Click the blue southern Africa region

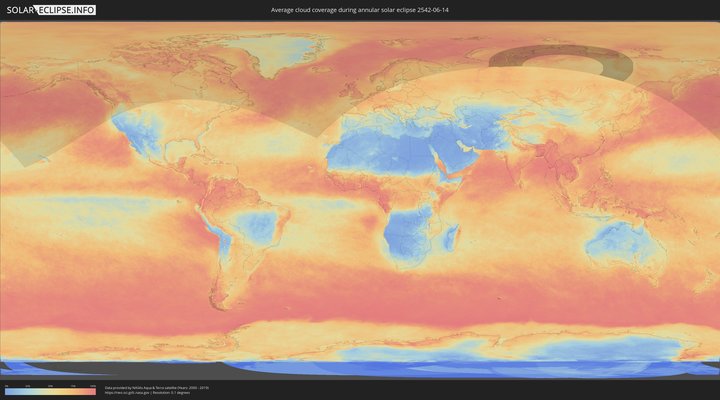[x=408, y=235]
